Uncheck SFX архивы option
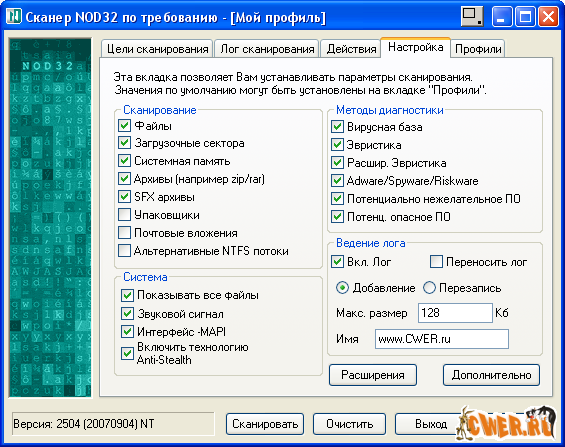The width and height of the screenshot is (565, 447). click(124, 197)
